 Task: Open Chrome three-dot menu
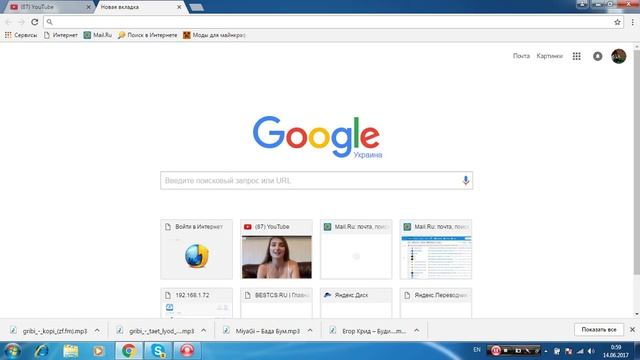(632, 22)
